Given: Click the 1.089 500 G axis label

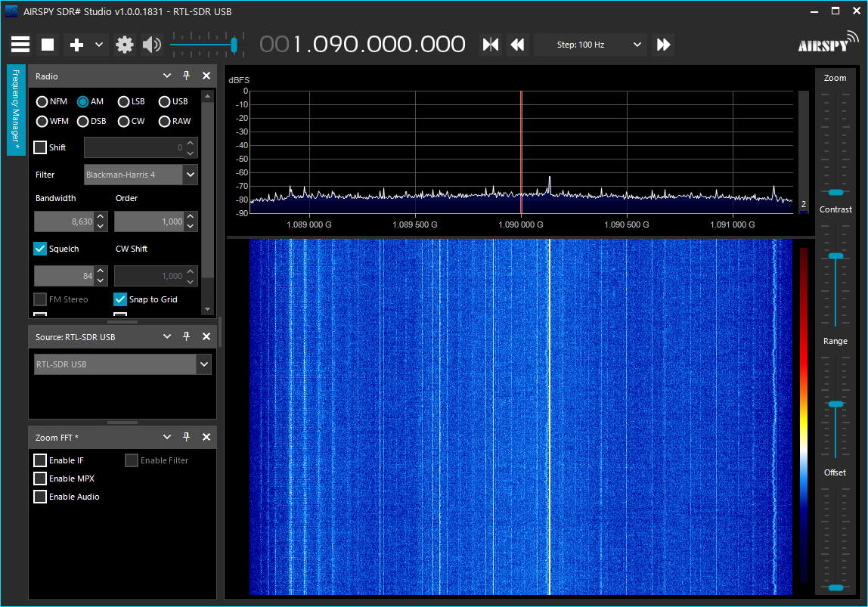Looking at the screenshot, I should pyautogui.click(x=414, y=225).
